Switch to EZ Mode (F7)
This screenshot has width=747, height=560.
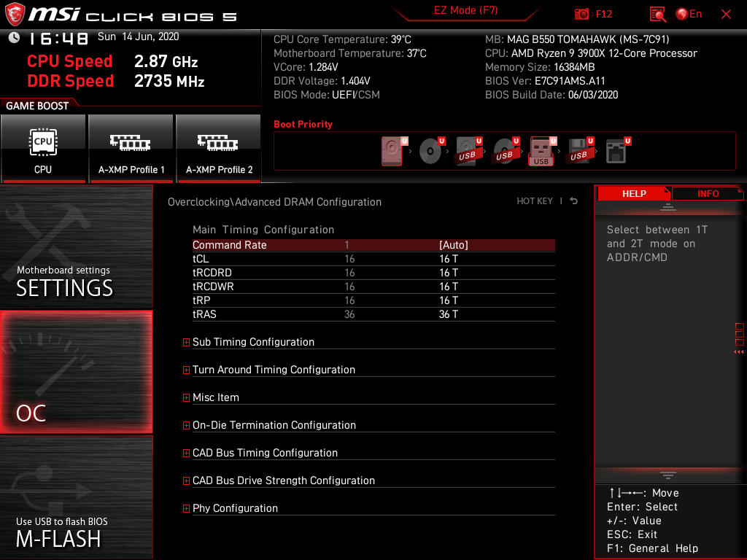(465, 10)
